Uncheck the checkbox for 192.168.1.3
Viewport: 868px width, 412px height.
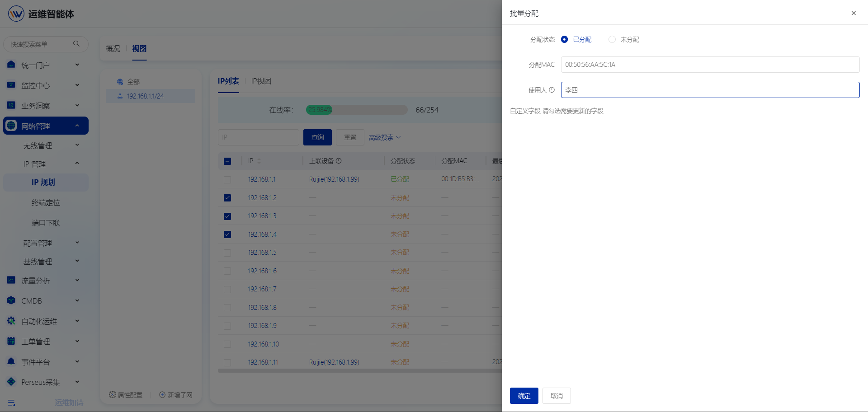point(227,216)
